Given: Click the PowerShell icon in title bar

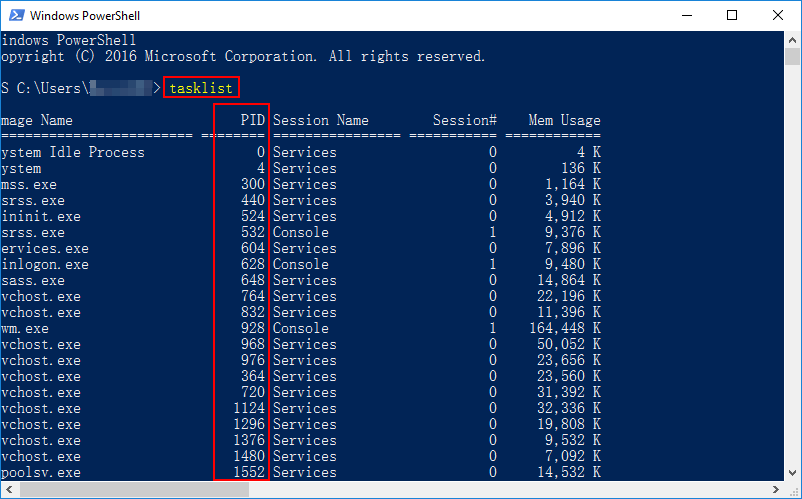Looking at the screenshot, I should (16, 15).
